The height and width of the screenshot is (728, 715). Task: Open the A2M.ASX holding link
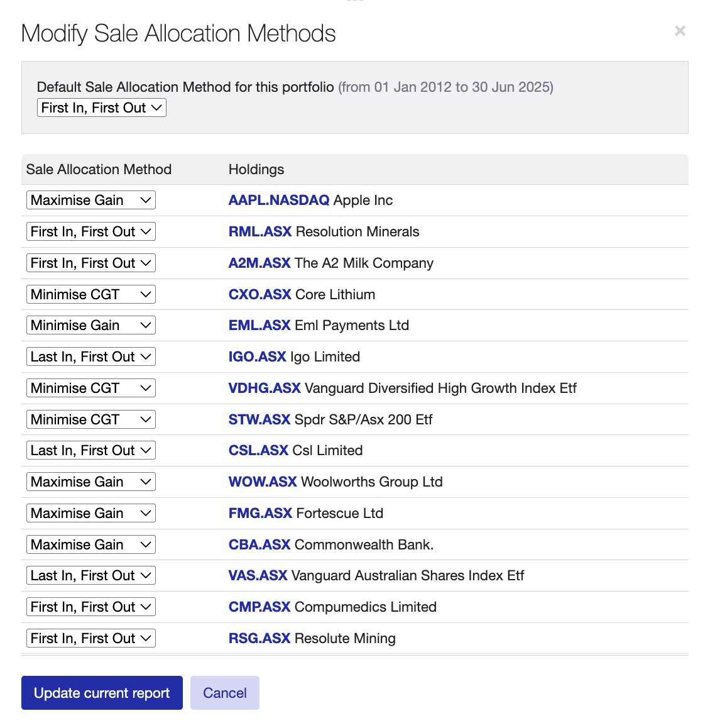coord(259,263)
